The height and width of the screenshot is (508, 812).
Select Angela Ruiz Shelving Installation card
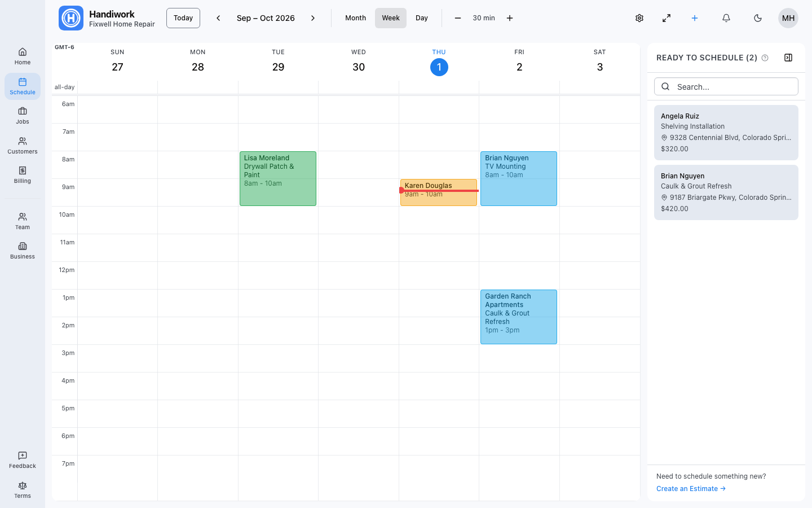click(x=726, y=133)
